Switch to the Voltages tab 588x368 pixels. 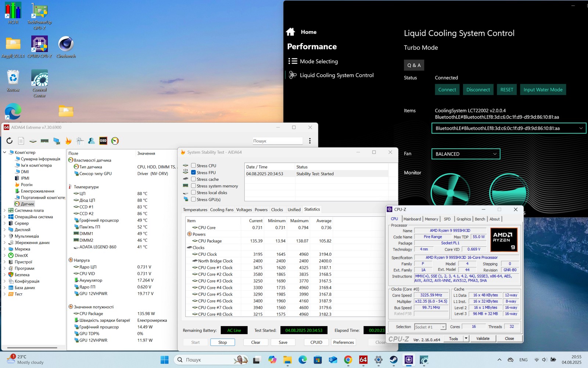(x=244, y=210)
